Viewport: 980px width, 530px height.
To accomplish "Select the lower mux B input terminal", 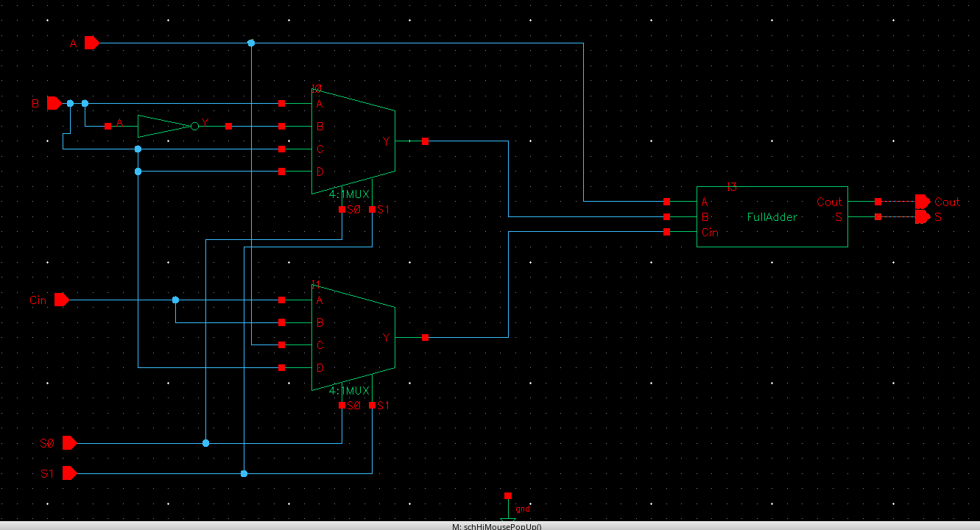I will click(x=281, y=322).
